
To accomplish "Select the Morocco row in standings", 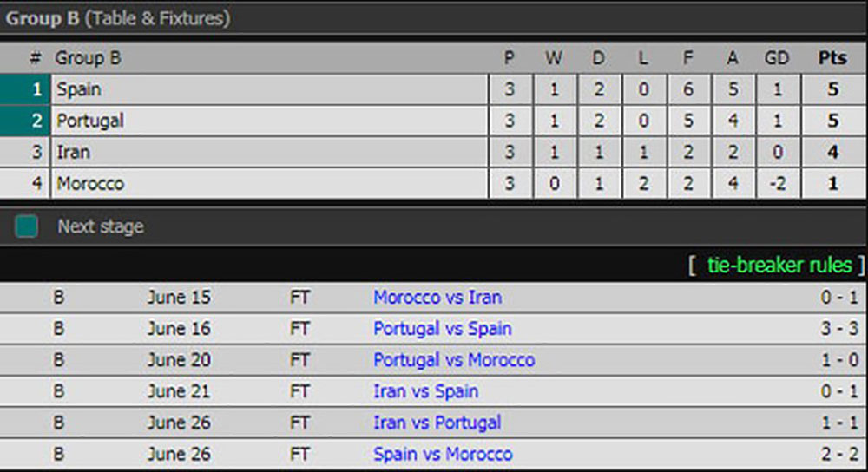I will [434, 184].
